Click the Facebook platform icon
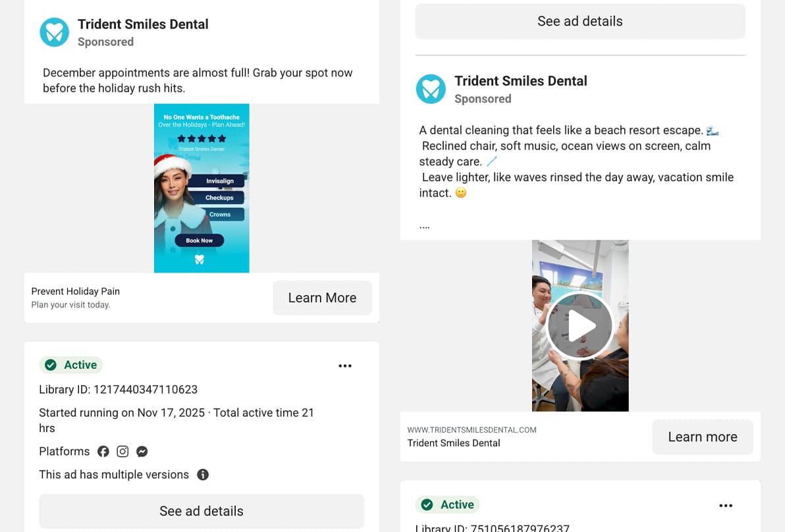Image resolution: width=785 pixels, height=532 pixels. [103, 452]
